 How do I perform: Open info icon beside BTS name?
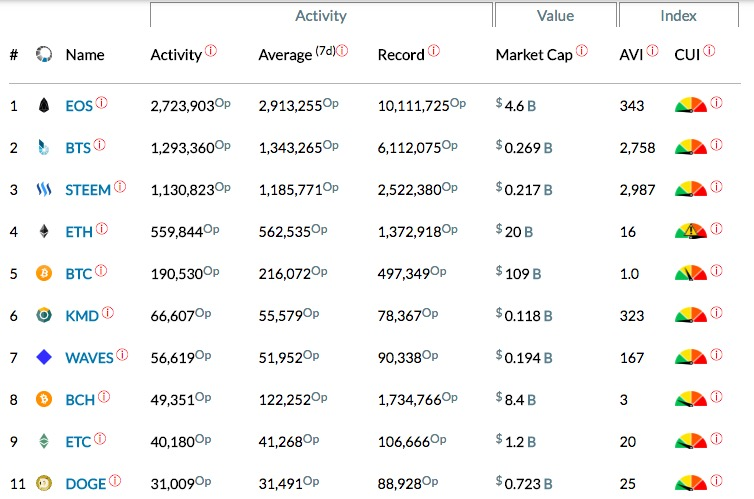[x=99, y=144]
